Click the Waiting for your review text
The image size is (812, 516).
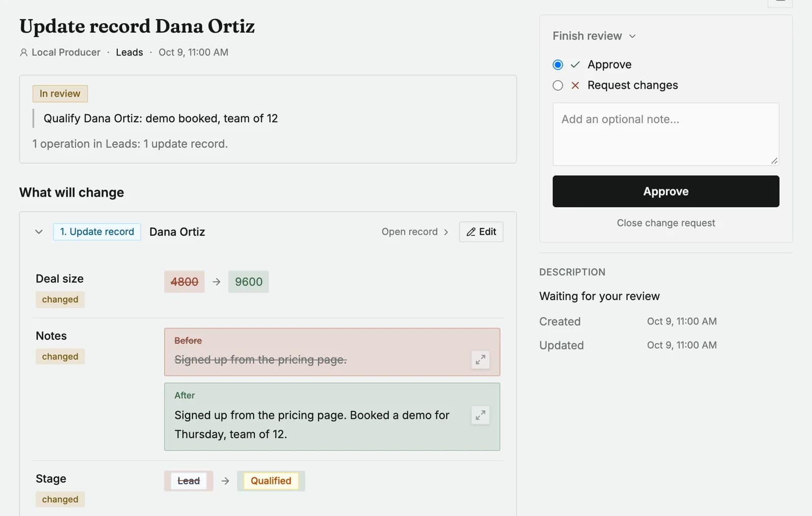click(x=599, y=296)
